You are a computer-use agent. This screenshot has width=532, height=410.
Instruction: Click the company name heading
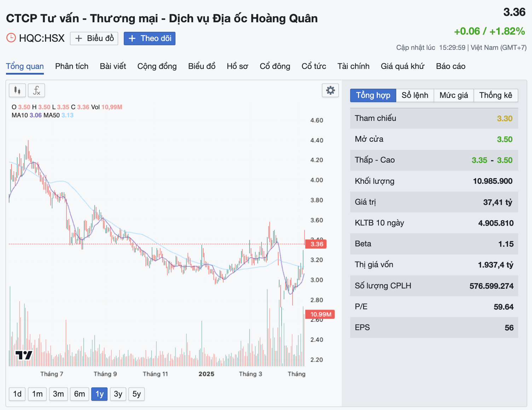(x=162, y=18)
